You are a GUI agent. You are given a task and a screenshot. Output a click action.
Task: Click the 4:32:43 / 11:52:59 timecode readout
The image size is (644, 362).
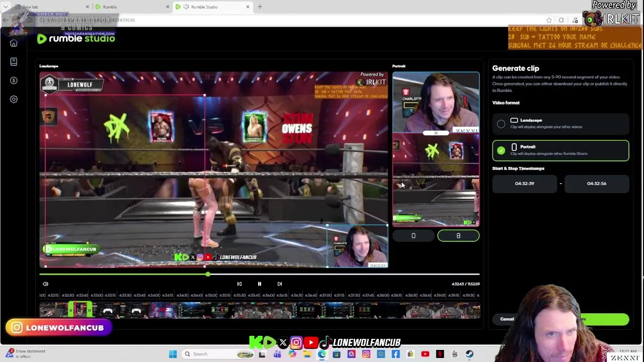coord(465,284)
